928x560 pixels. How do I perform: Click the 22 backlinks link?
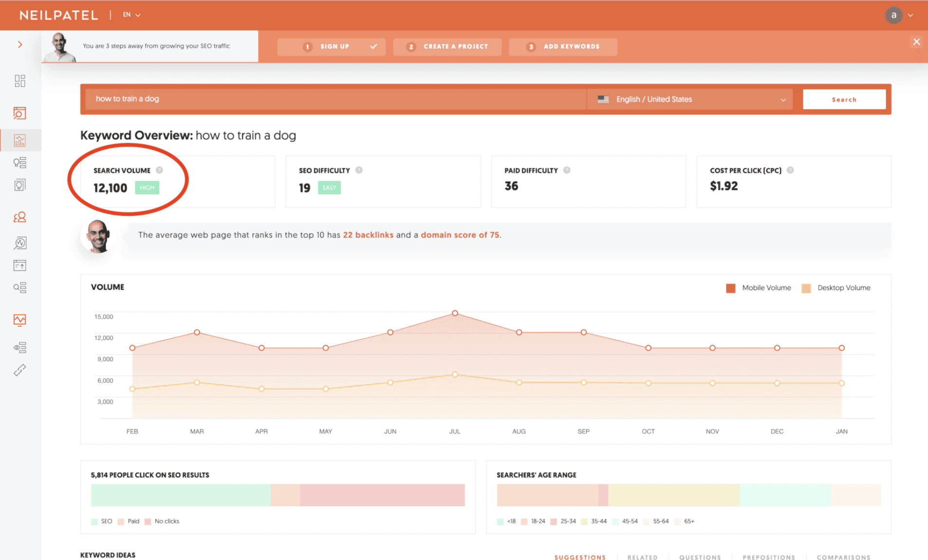click(x=368, y=235)
